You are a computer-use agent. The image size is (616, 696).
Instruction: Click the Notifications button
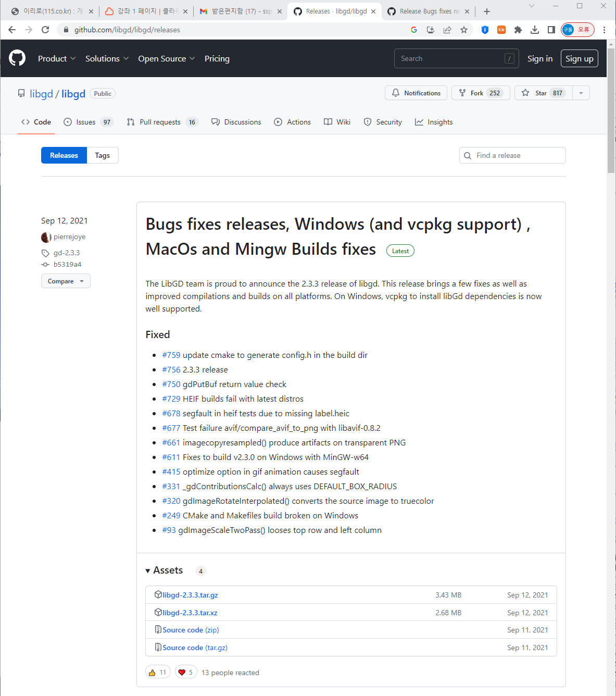pos(416,93)
